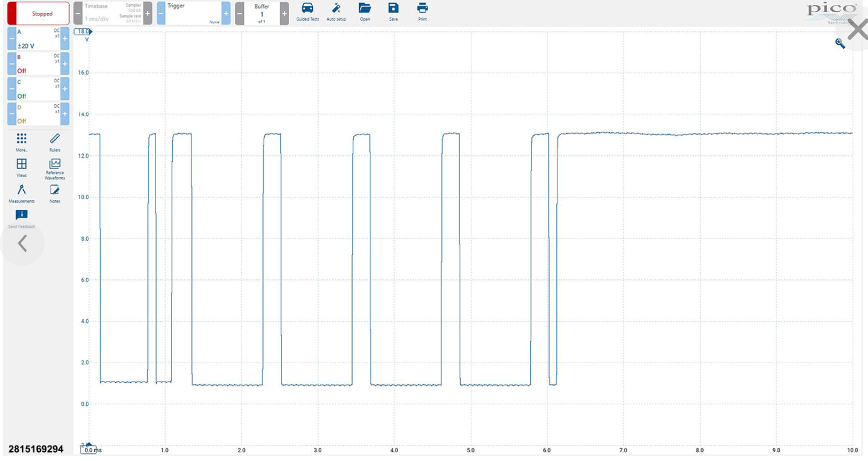Click the Send Feedback icon

(x=22, y=215)
